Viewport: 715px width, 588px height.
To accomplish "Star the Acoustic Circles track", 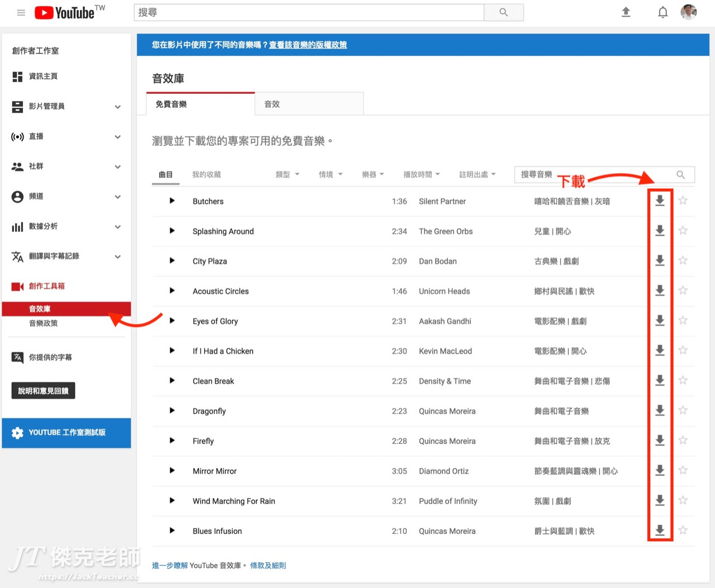I will point(683,290).
